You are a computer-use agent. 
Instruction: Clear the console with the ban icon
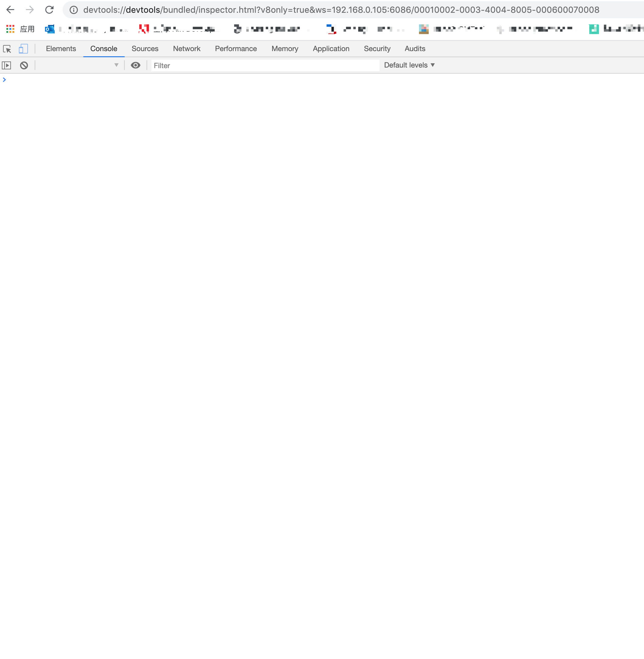pyautogui.click(x=24, y=66)
